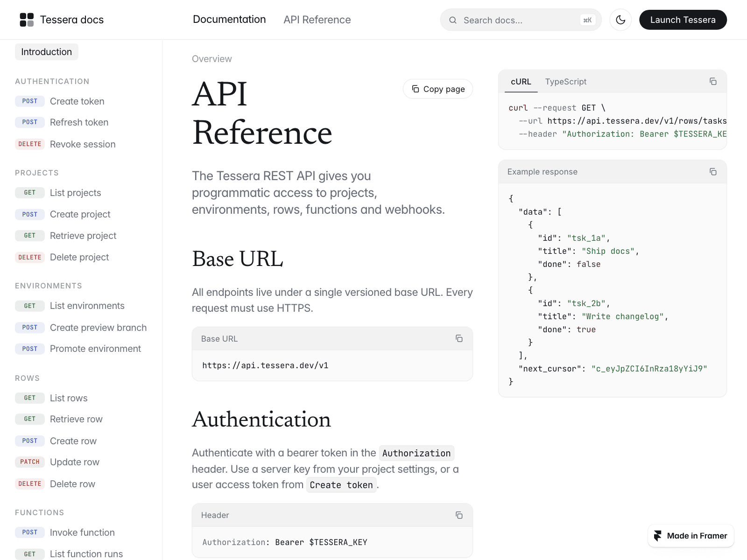This screenshot has height=560, width=747.
Task: Open the API Reference nav item
Action: (317, 20)
